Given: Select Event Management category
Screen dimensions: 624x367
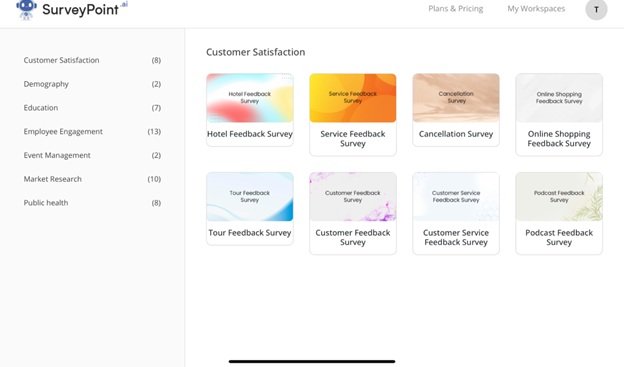Looking at the screenshot, I should [x=92, y=155].
